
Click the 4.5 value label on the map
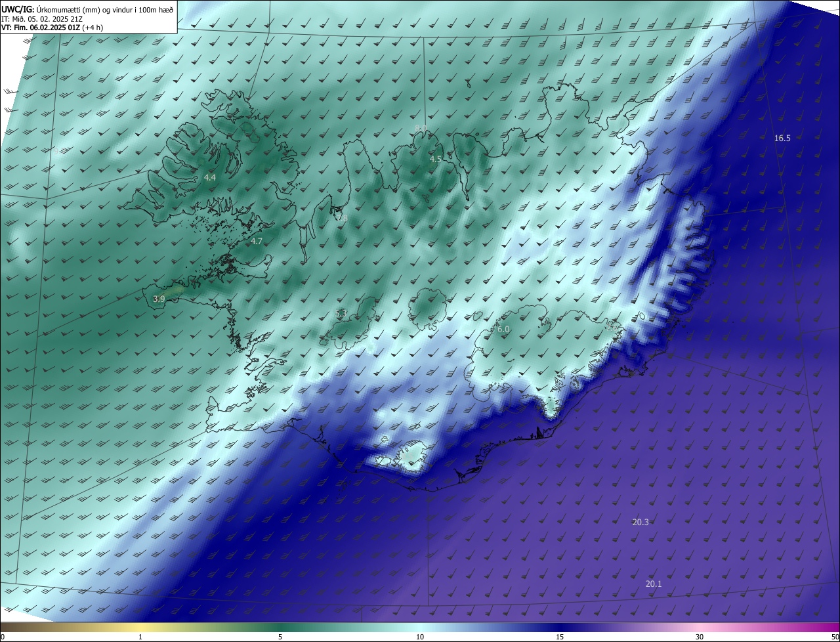(436, 159)
